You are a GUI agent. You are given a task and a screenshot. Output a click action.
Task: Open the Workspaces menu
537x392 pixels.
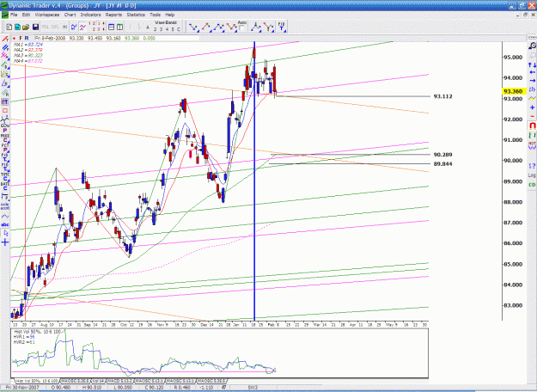point(47,15)
